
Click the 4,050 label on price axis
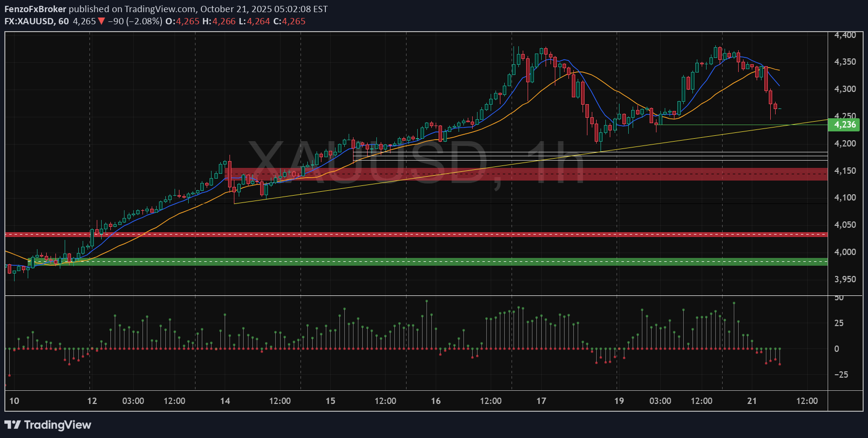[x=845, y=225]
